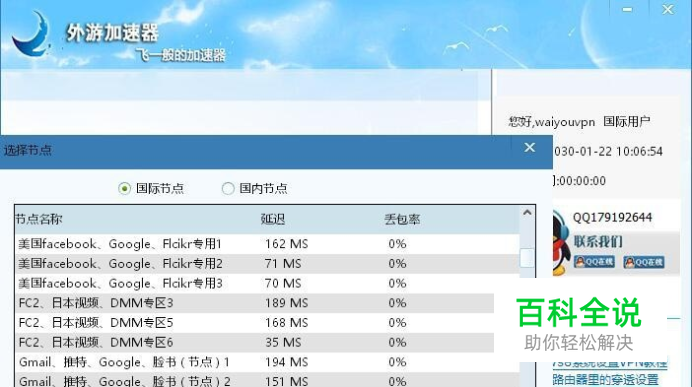Select node Gmail、推特、Google、脸书（节点）1
This screenshot has width=692, height=387.
(267, 362)
